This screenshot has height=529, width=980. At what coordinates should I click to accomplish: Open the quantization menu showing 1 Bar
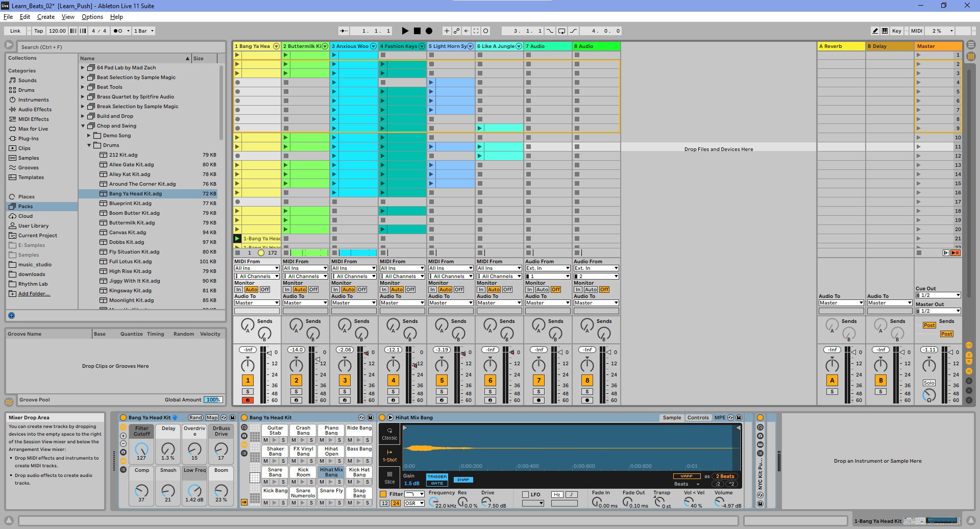(x=143, y=31)
